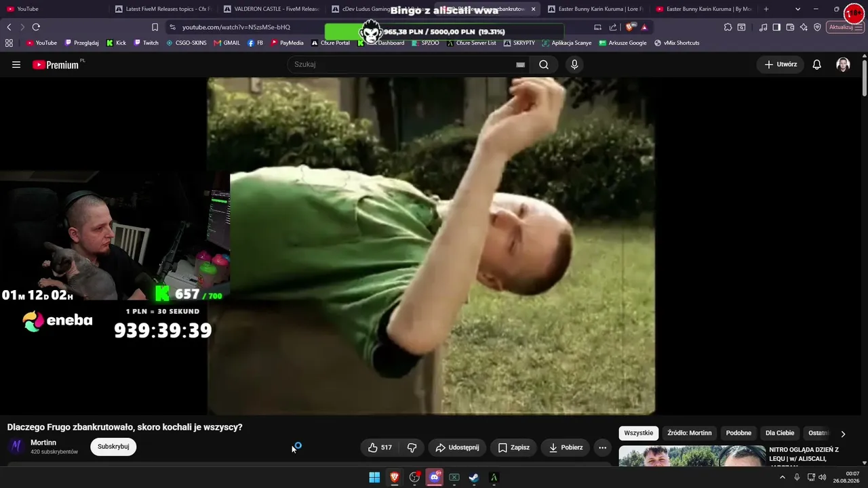Click the Aktualizuj update button
Screen dimensions: 868x488
click(845, 27)
